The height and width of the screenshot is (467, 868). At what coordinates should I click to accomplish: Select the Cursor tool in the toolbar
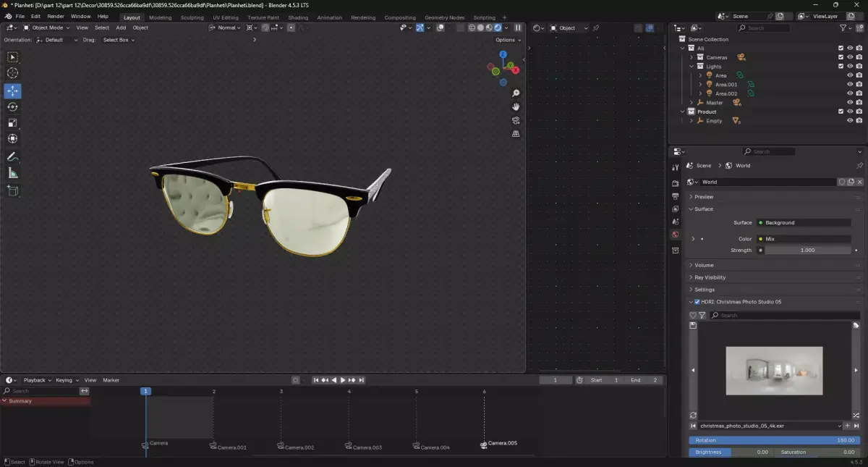pyautogui.click(x=12, y=73)
